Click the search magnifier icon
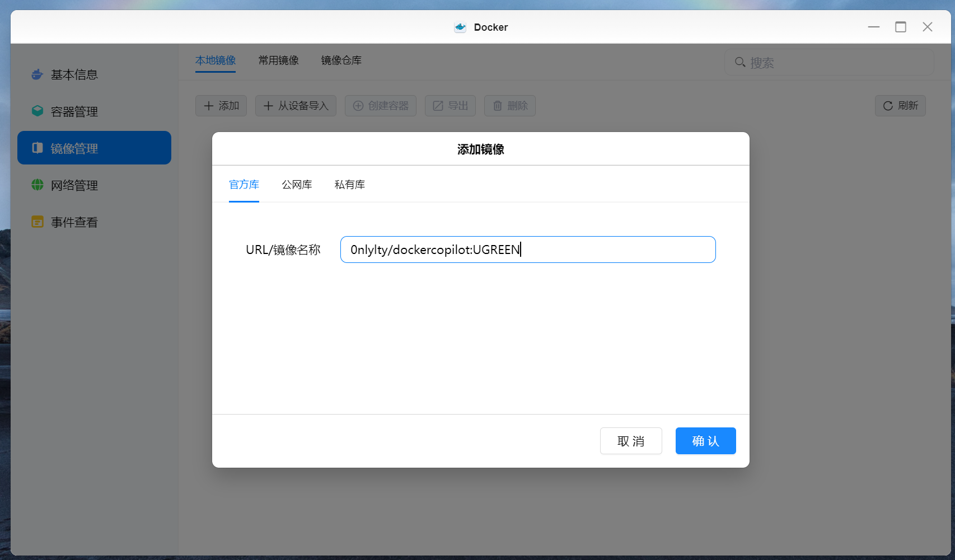Image resolution: width=955 pixels, height=560 pixels. coord(740,62)
